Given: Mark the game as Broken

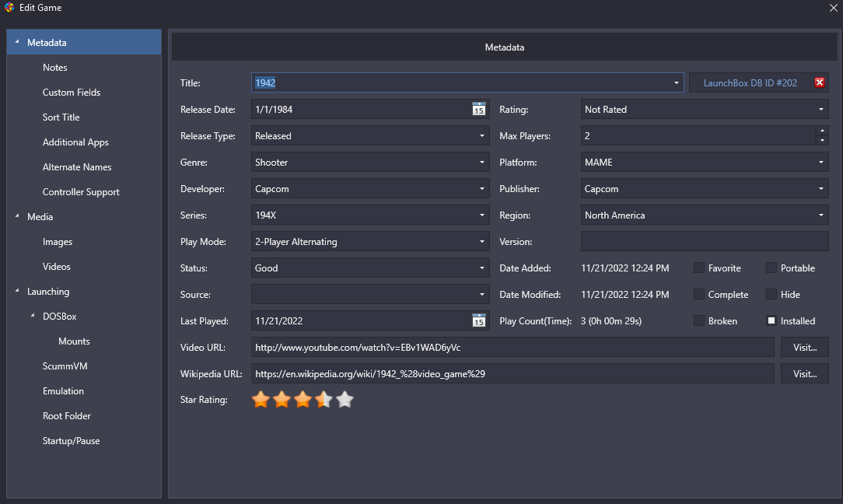Looking at the screenshot, I should click(x=699, y=321).
